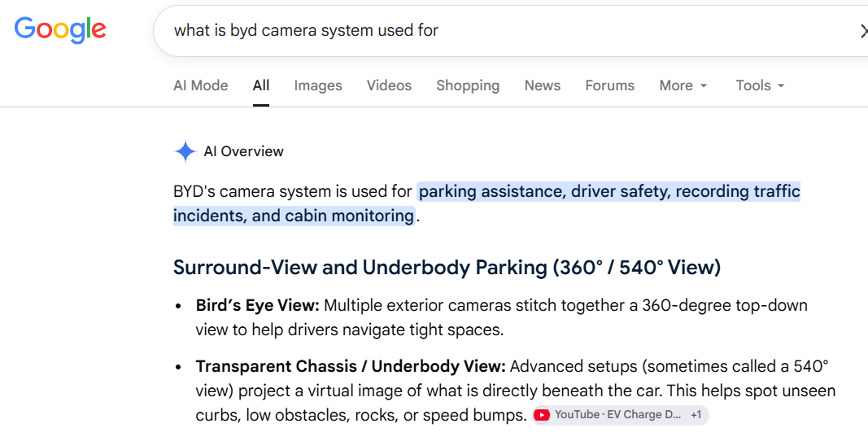Open the Tools dropdown
Screen dimensions: 868x441
coord(760,85)
